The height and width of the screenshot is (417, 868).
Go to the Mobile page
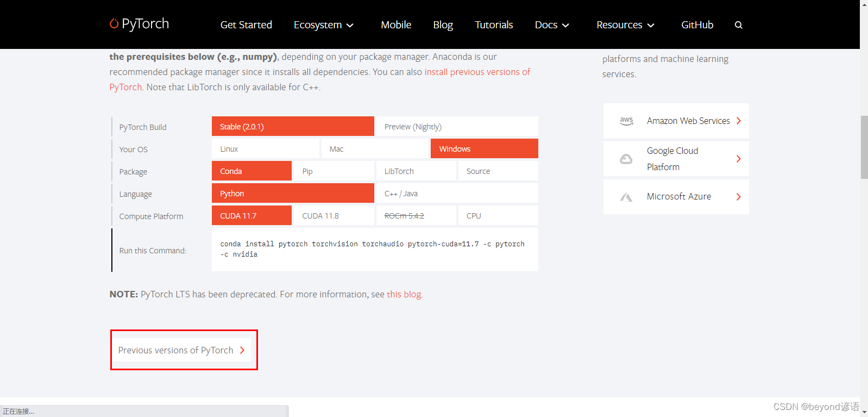tap(396, 25)
